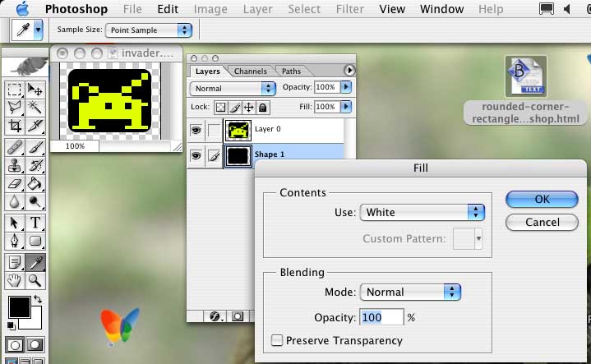Toggle lock image pixels
The image size is (591, 364).
coord(234,108)
